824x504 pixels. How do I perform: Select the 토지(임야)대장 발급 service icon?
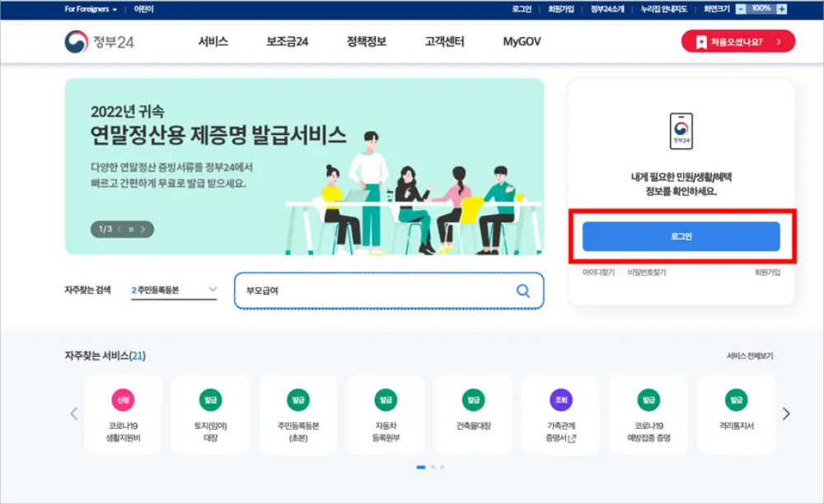(x=210, y=414)
